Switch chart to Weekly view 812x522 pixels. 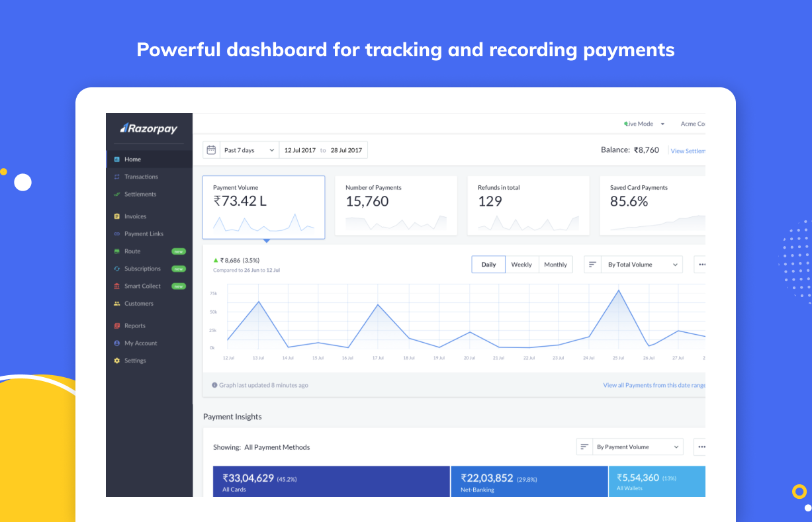521,265
